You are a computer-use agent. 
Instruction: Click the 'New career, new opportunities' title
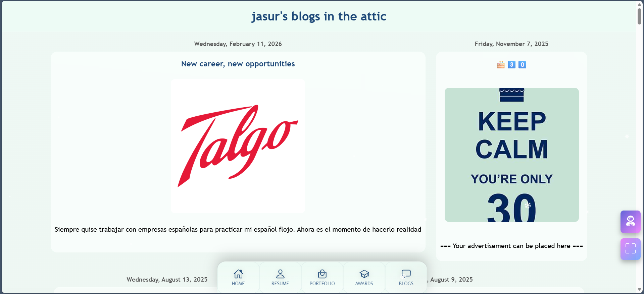[238, 64]
